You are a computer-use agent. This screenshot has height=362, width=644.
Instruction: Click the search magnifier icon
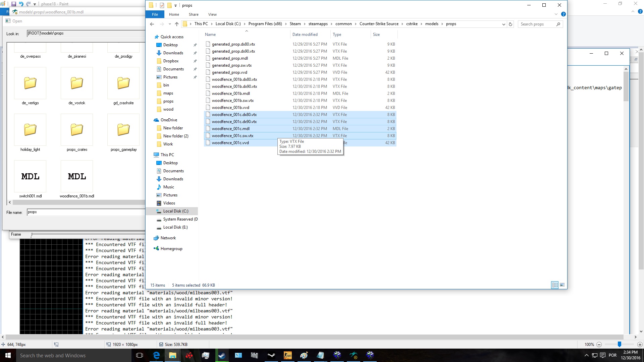558,24
